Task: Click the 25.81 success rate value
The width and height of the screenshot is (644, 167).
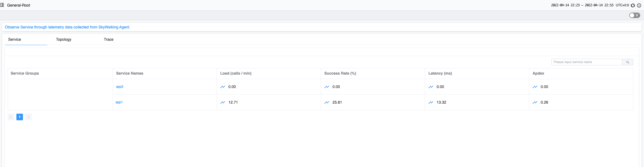Action: pos(337,102)
